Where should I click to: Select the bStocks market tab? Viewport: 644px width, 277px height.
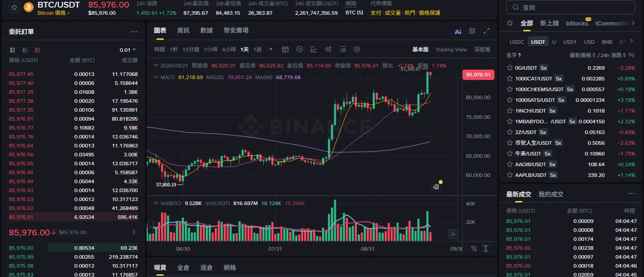tap(577, 23)
